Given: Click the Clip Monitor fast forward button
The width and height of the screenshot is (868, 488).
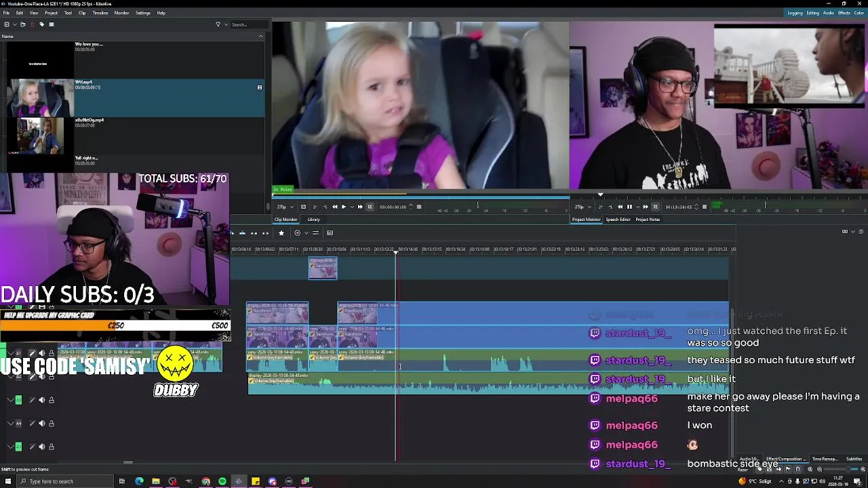Looking at the screenshot, I should [360, 207].
